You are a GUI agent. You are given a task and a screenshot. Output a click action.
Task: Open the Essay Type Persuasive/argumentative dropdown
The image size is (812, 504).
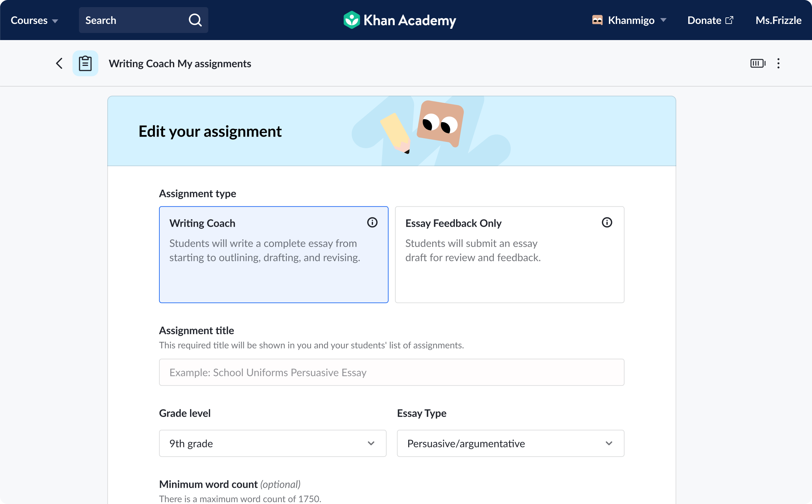[510, 443]
